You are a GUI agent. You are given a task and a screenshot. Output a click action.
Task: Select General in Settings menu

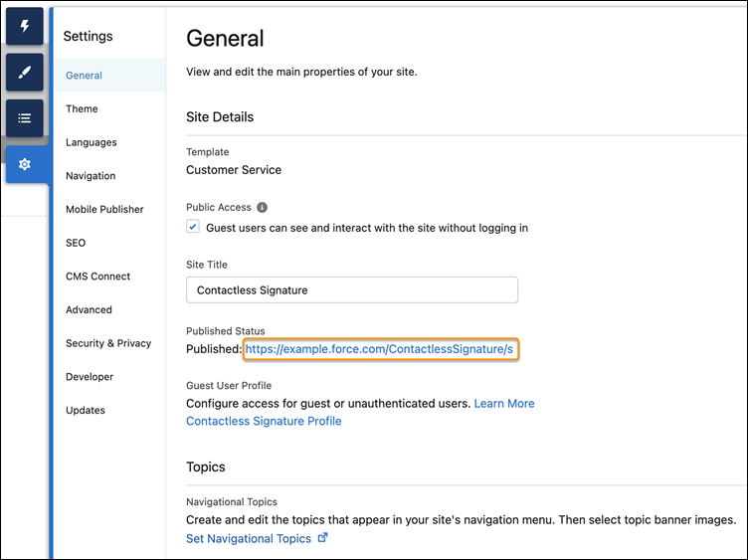tap(84, 76)
